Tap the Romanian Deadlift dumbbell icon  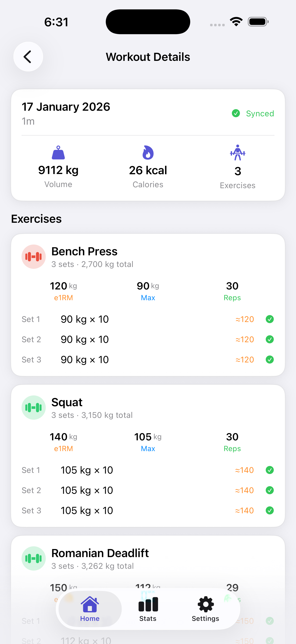click(x=33, y=558)
